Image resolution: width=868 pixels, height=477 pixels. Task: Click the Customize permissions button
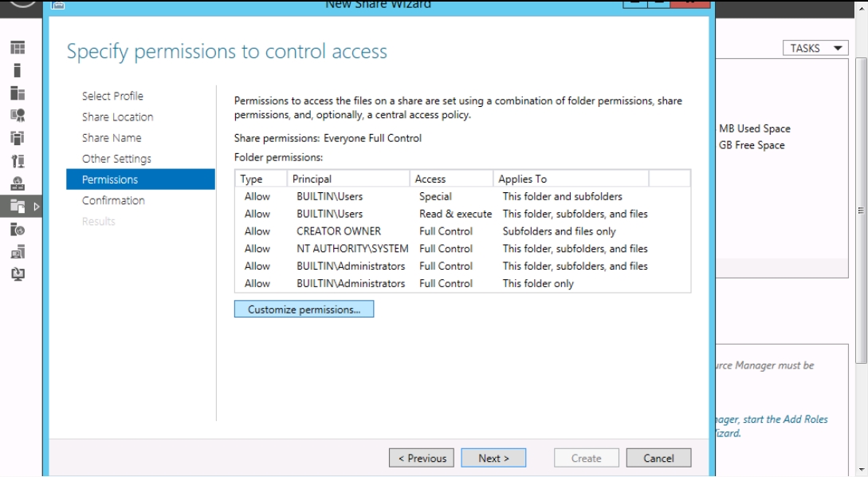(x=304, y=309)
